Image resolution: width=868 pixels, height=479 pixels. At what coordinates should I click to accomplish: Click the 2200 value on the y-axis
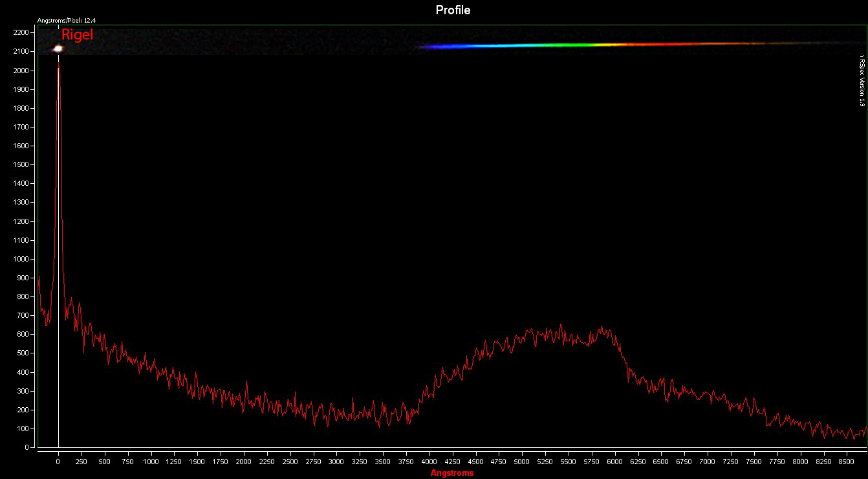click(x=21, y=32)
